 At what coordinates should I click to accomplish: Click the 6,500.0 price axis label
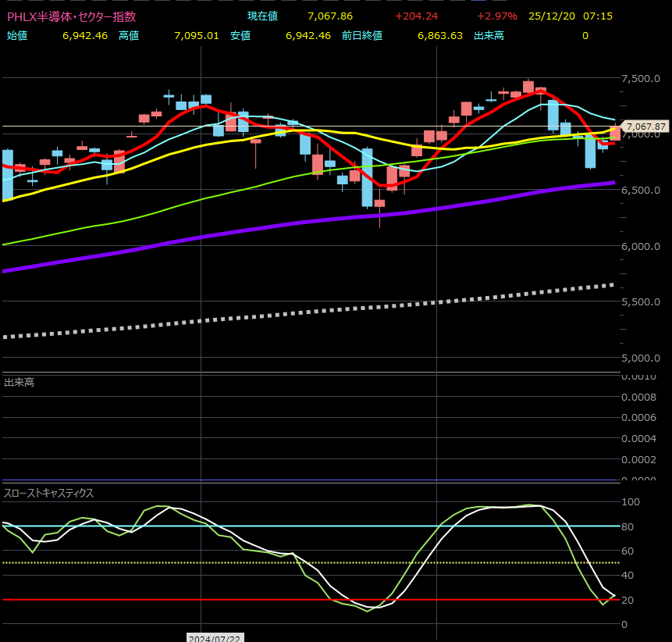pos(640,191)
